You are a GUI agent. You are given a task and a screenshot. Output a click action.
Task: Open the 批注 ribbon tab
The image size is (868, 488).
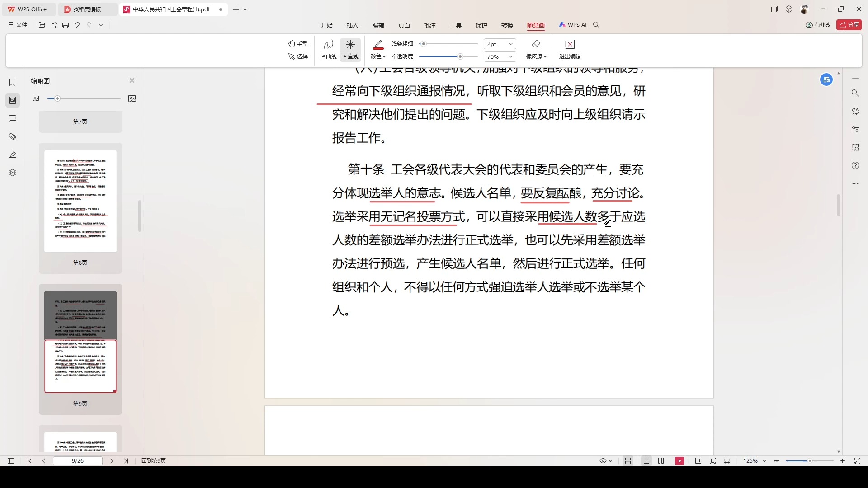pyautogui.click(x=430, y=25)
